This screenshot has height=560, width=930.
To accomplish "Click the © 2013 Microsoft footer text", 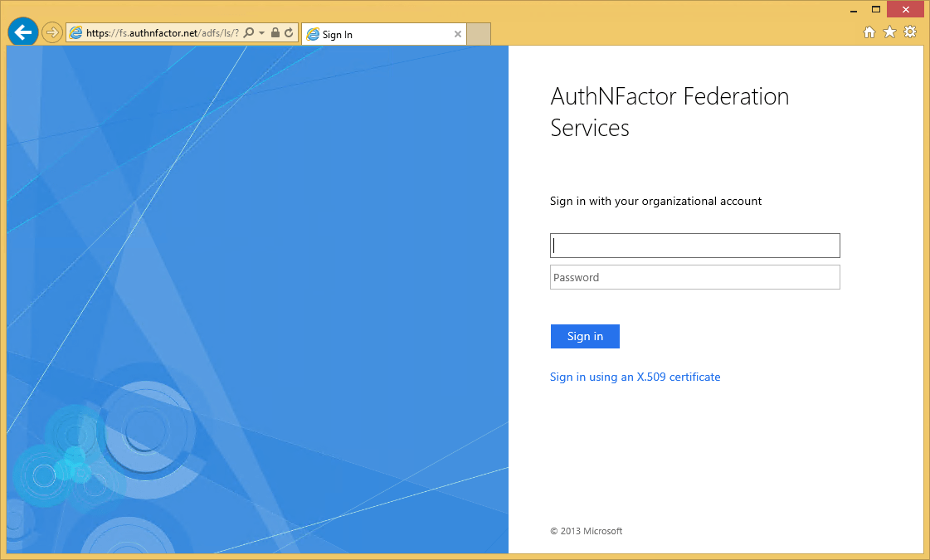I will [586, 531].
